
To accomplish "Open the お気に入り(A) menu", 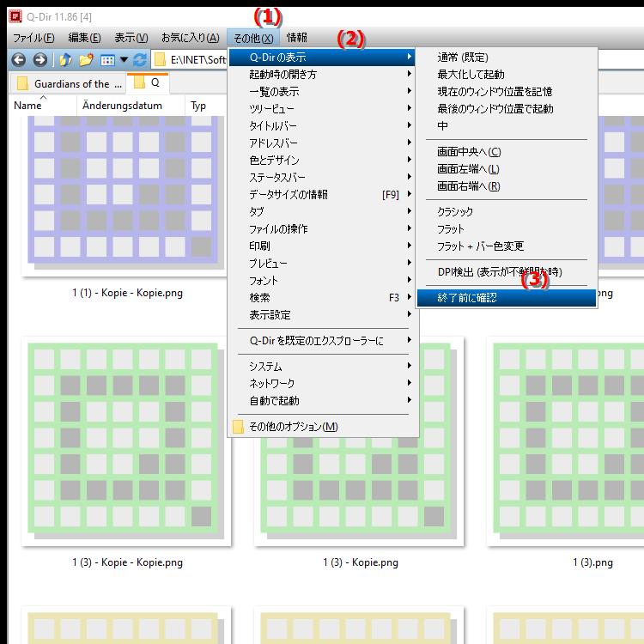I will [x=190, y=38].
